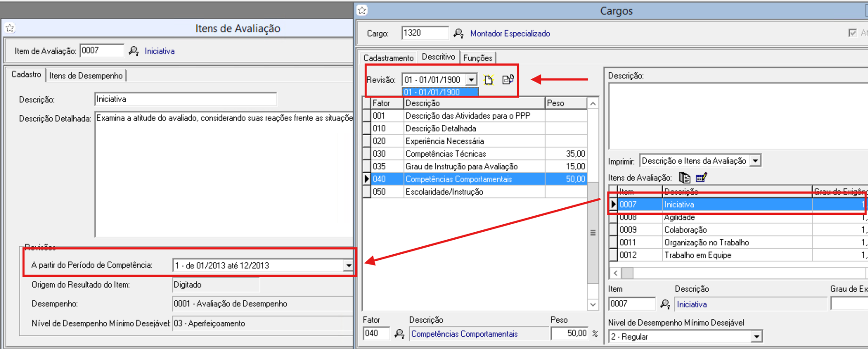Click the Montador Especializado link

pos(510,33)
